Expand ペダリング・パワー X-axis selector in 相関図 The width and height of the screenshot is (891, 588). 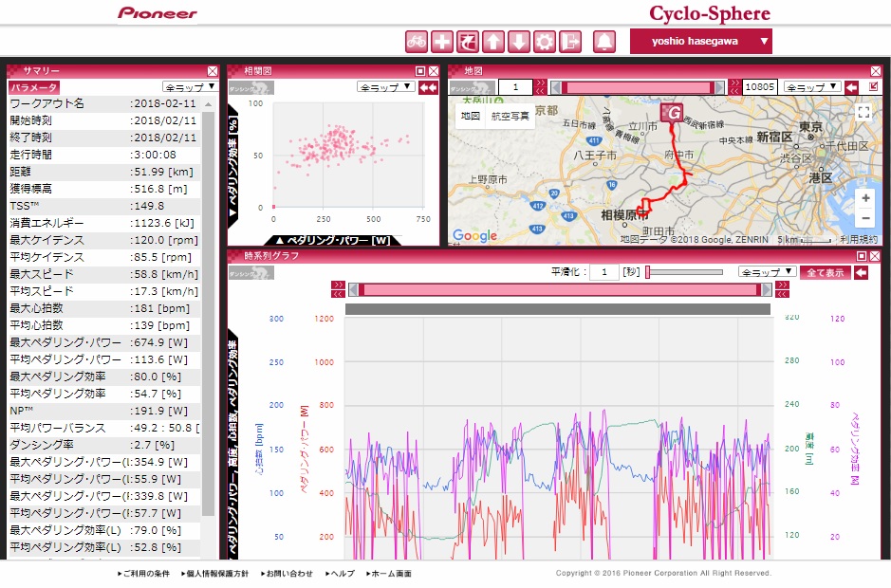tap(333, 240)
